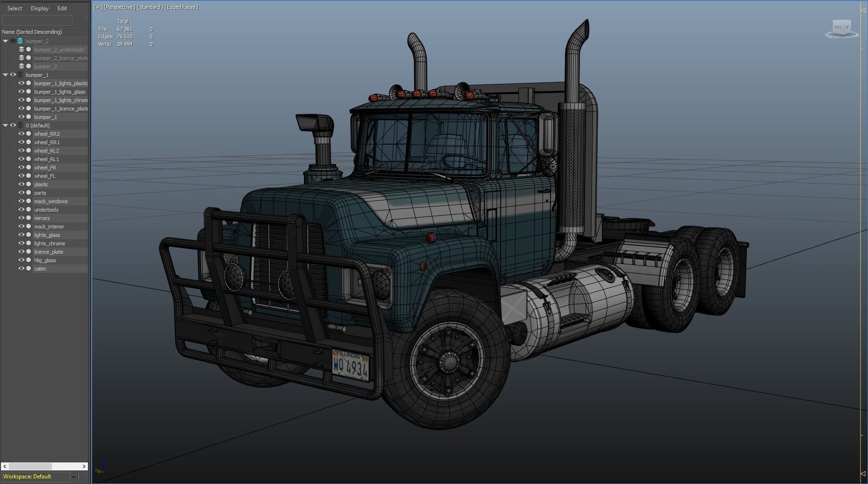This screenshot has width=868, height=484.
Task: Toggle visibility of the bumper_2 layer
Action: [13, 41]
